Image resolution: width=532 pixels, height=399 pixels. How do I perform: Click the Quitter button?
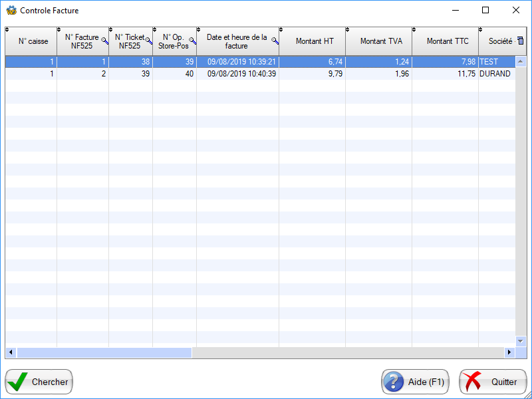(493, 382)
